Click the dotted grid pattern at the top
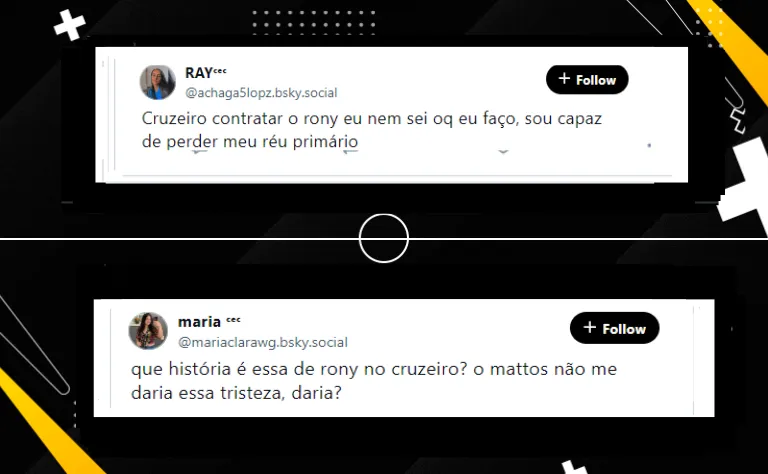 coord(314,23)
